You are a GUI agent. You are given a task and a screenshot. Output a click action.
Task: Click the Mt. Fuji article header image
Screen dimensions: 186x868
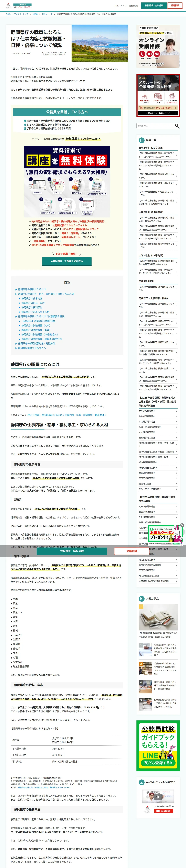pyautogui.click(x=100, y=43)
